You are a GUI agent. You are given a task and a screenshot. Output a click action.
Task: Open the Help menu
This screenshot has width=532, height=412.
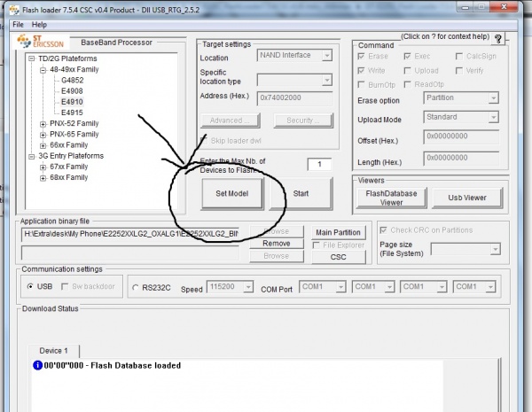pos(39,25)
